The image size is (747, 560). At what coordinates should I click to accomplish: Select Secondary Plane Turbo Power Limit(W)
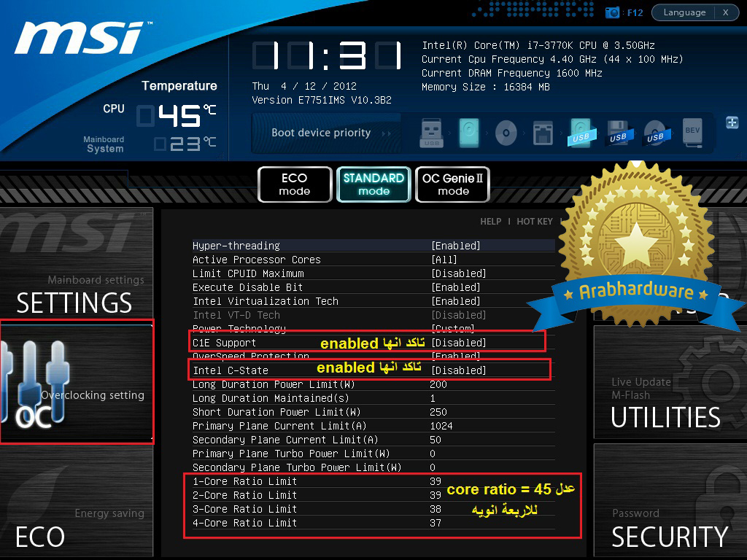[373, 467]
